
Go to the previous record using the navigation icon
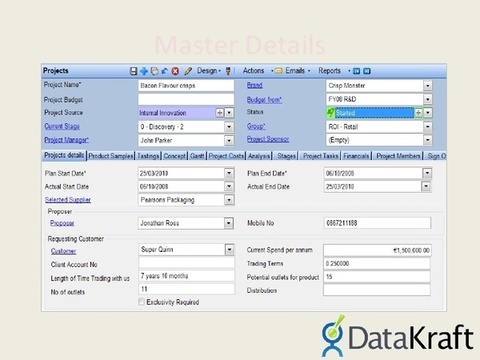(356, 71)
